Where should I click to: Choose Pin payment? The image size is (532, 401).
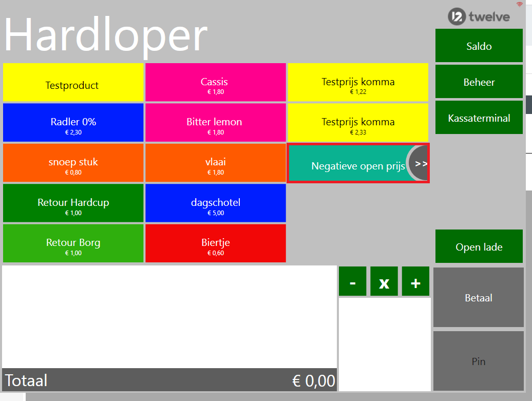click(x=478, y=361)
